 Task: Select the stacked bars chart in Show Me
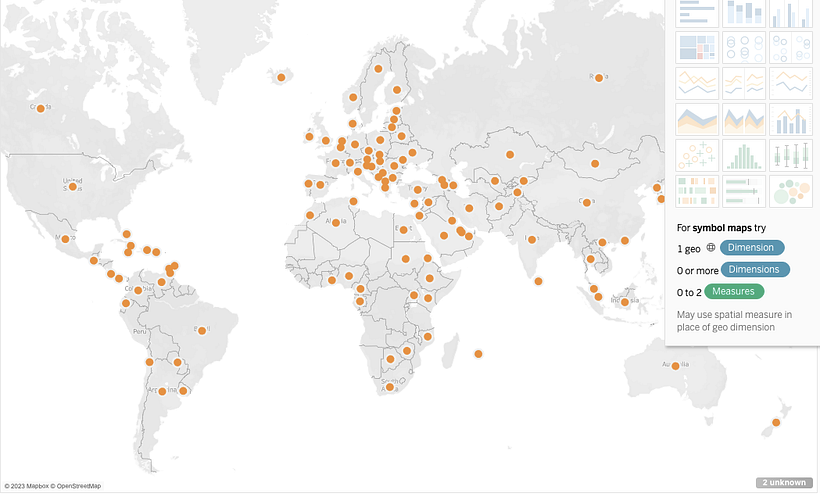click(x=744, y=13)
